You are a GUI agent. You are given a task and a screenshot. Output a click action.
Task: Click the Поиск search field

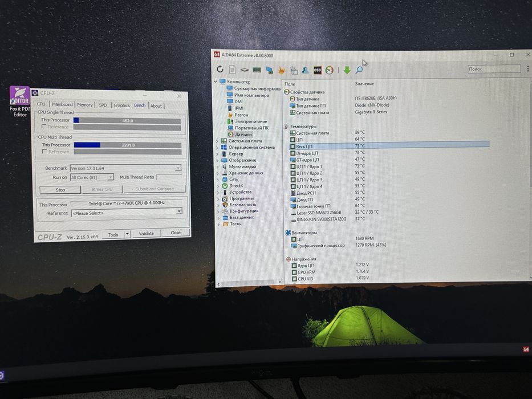(494, 69)
